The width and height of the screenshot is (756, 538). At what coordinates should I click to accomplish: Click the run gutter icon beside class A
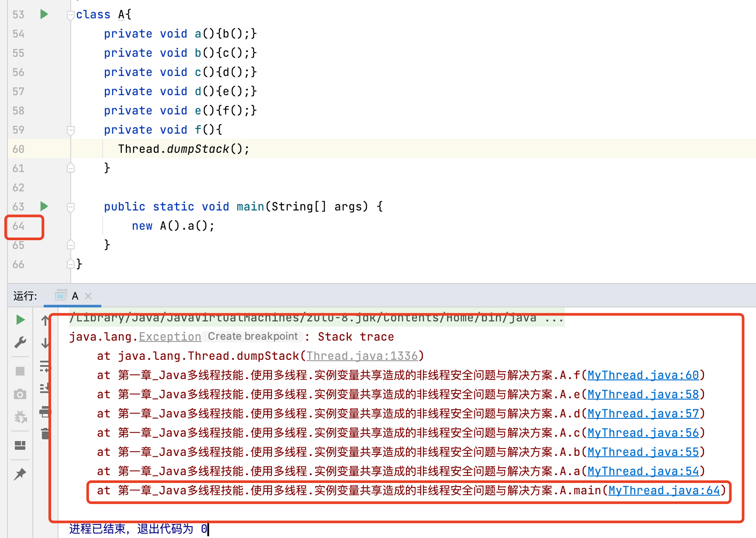(x=44, y=14)
